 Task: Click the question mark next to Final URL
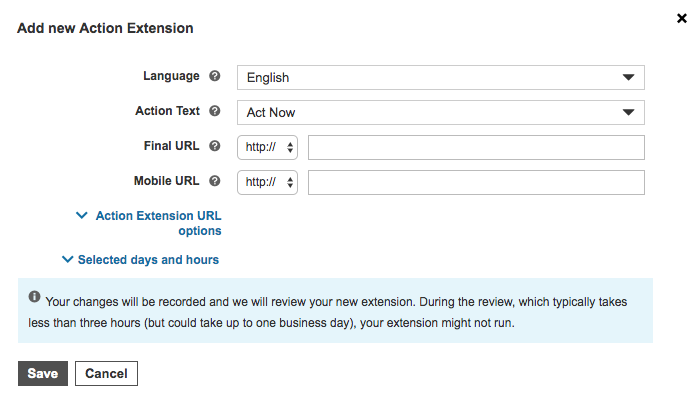[215, 146]
